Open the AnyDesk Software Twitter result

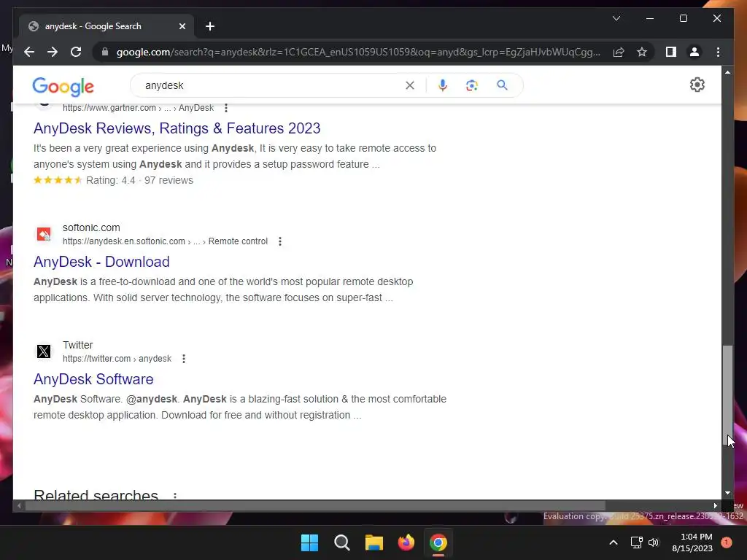click(93, 379)
